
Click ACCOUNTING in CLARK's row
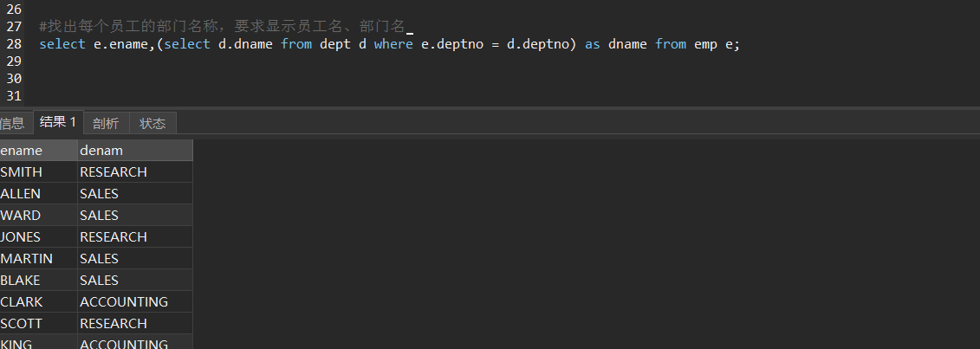click(135, 301)
